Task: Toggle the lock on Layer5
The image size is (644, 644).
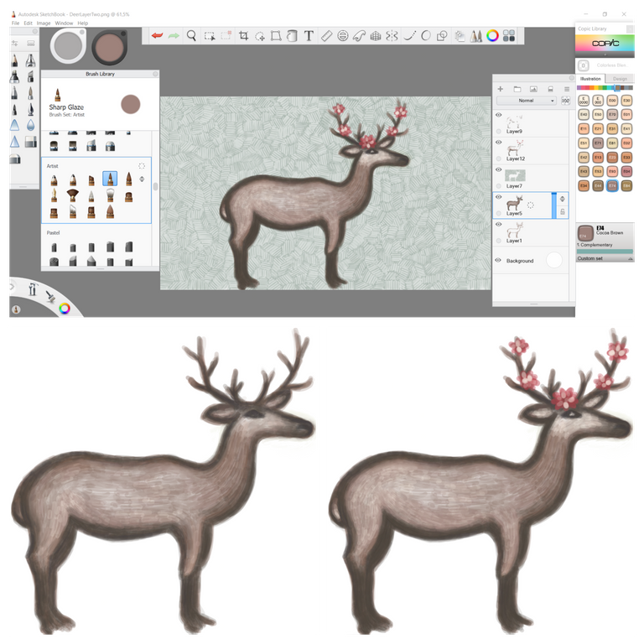Action: (563, 211)
